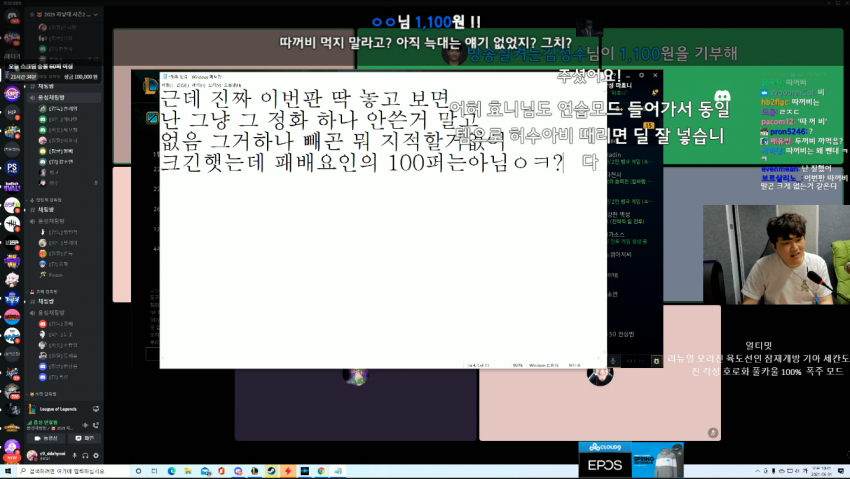Screen dimensions: 850x479
Task: Open the PS server icon in Discord
Action: point(12,167)
